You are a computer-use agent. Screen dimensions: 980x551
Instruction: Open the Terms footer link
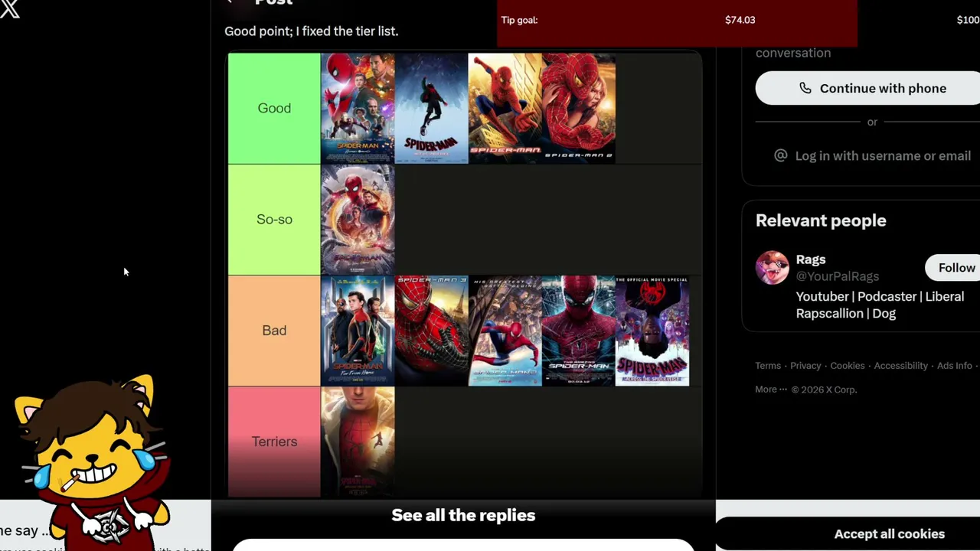tap(768, 366)
